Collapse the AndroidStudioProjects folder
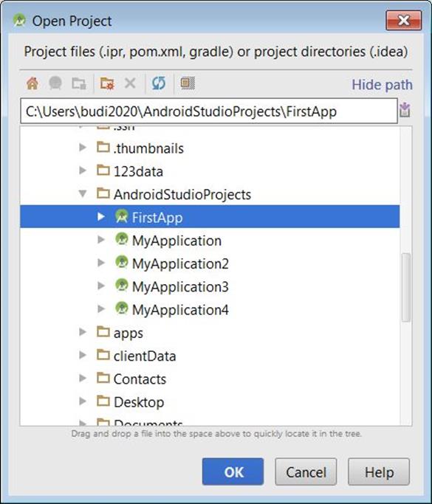Viewport: 432px width, 504px height. tap(83, 194)
